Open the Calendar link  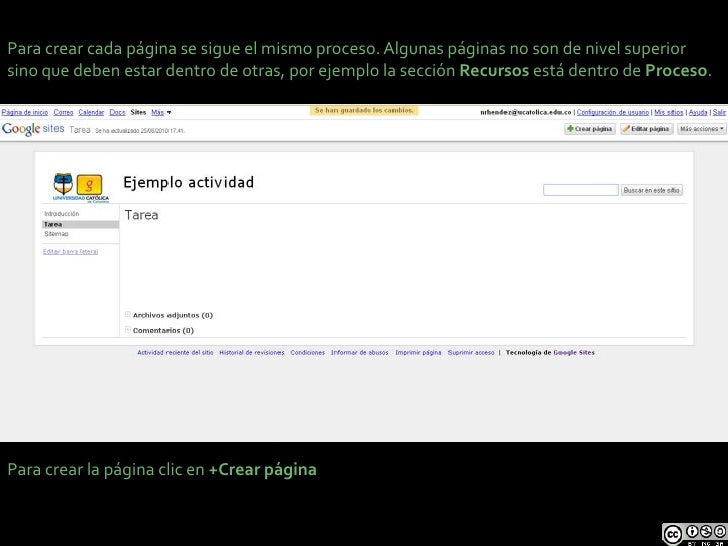(91, 112)
